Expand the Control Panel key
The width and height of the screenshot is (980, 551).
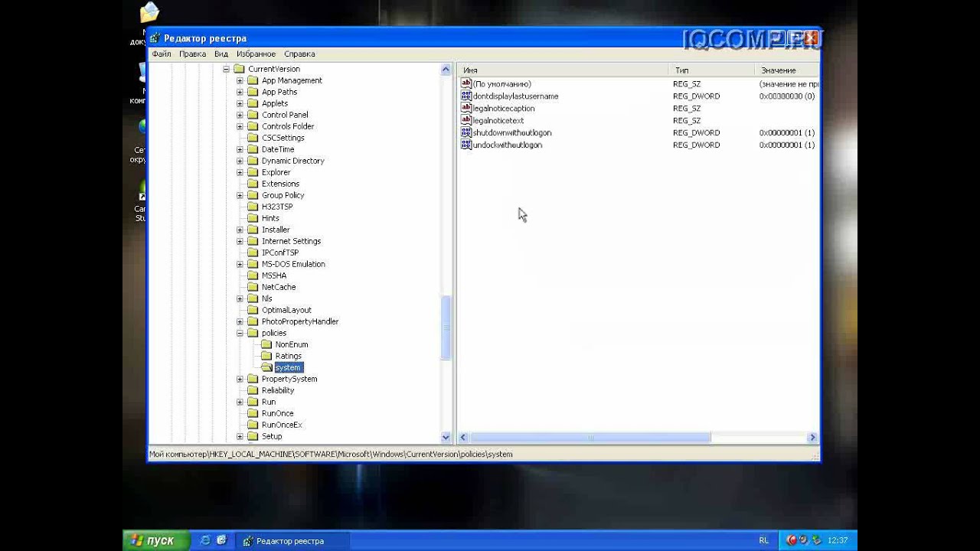coord(240,115)
